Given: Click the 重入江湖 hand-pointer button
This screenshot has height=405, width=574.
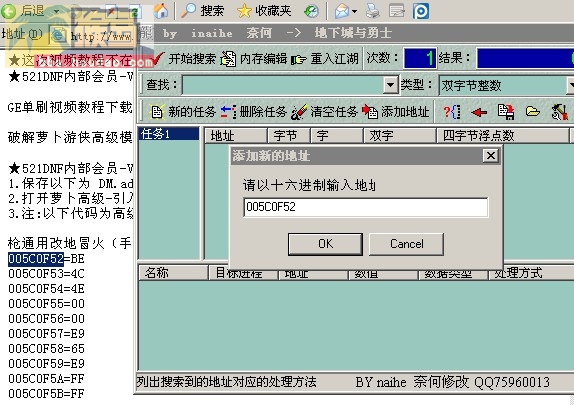Looking at the screenshot, I should (325, 59).
